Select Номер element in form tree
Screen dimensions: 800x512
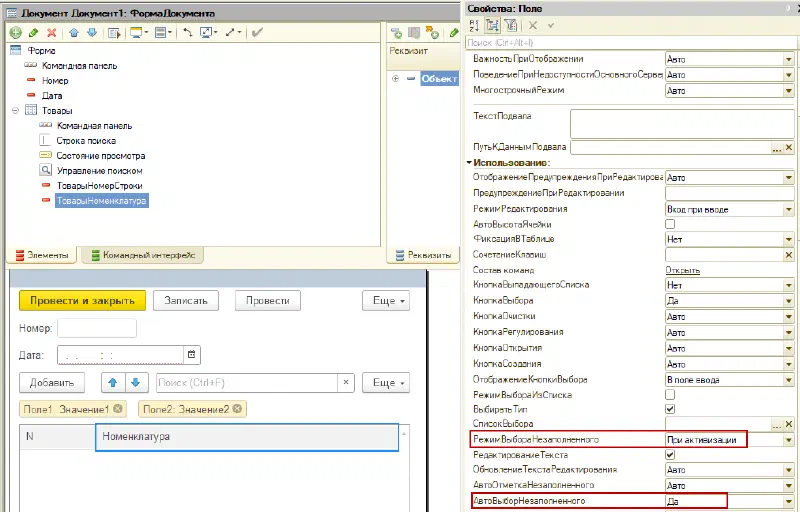(x=55, y=81)
